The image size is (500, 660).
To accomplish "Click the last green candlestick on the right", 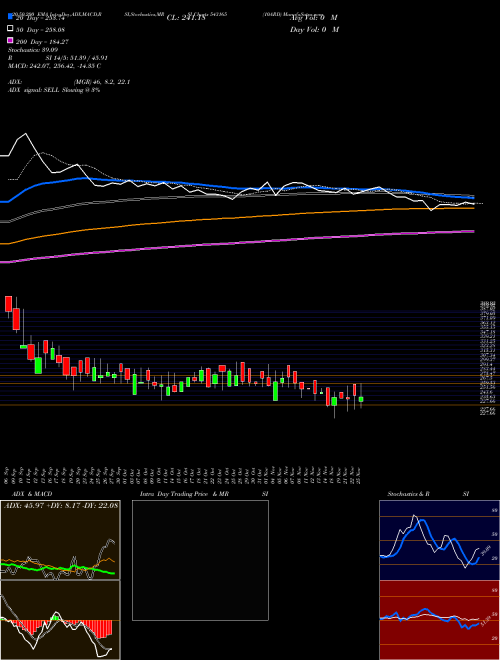I will (x=361, y=399).
